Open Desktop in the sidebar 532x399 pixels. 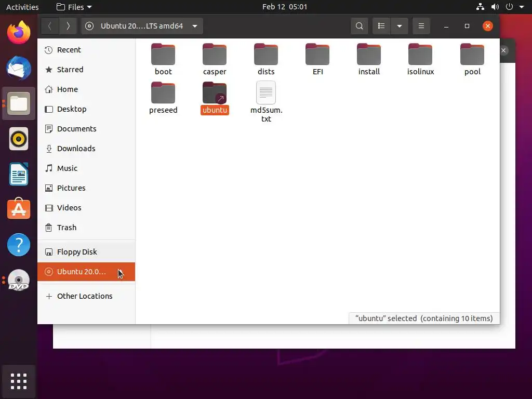tap(86, 109)
